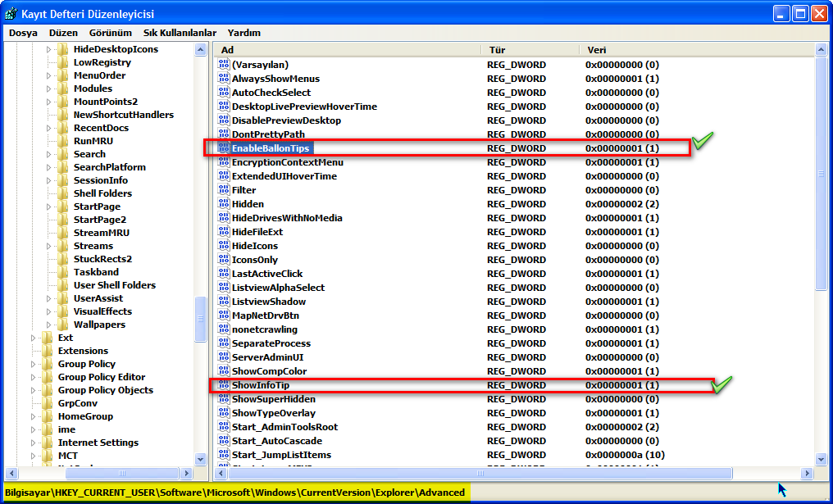Click the icon beside EncryptionContextMenu
Screen dimensions: 833x504
[224, 162]
